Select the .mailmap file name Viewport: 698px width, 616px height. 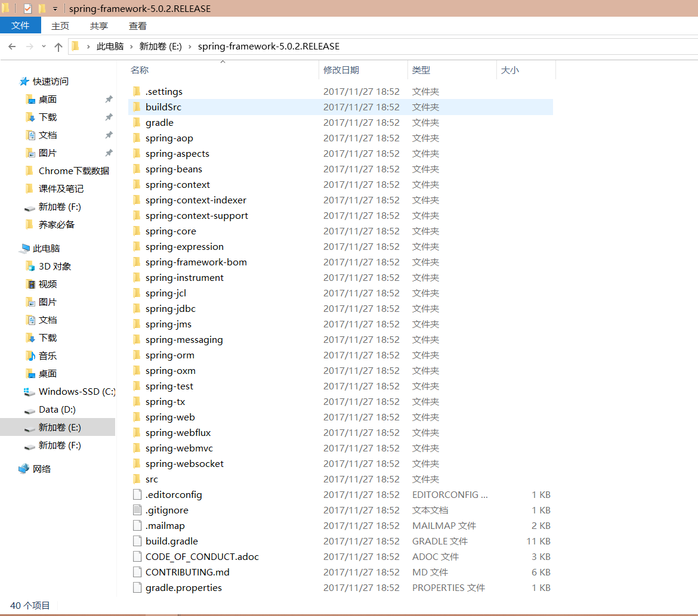(165, 525)
